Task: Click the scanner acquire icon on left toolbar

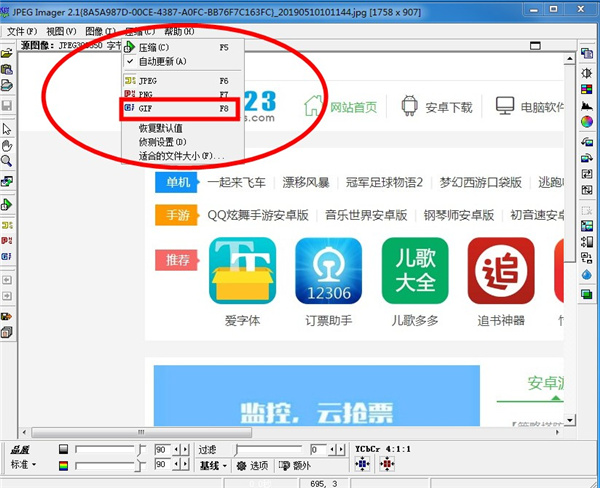Action: click(7, 85)
